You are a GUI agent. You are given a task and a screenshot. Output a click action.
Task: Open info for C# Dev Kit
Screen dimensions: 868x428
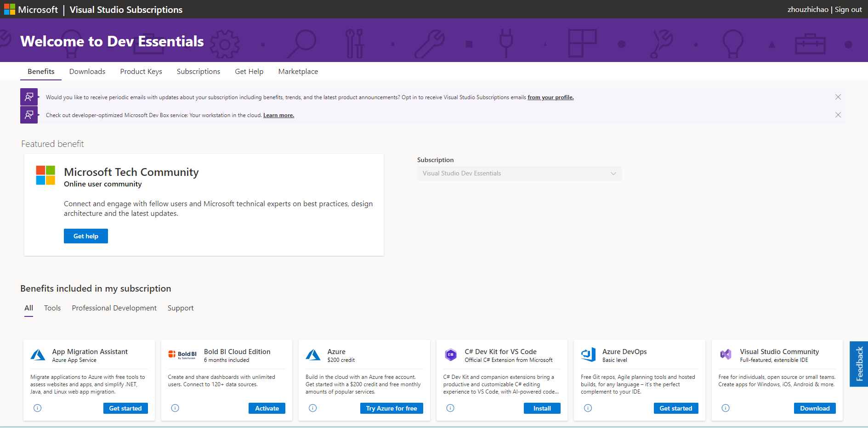pyautogui.click(x=450, y=408)
